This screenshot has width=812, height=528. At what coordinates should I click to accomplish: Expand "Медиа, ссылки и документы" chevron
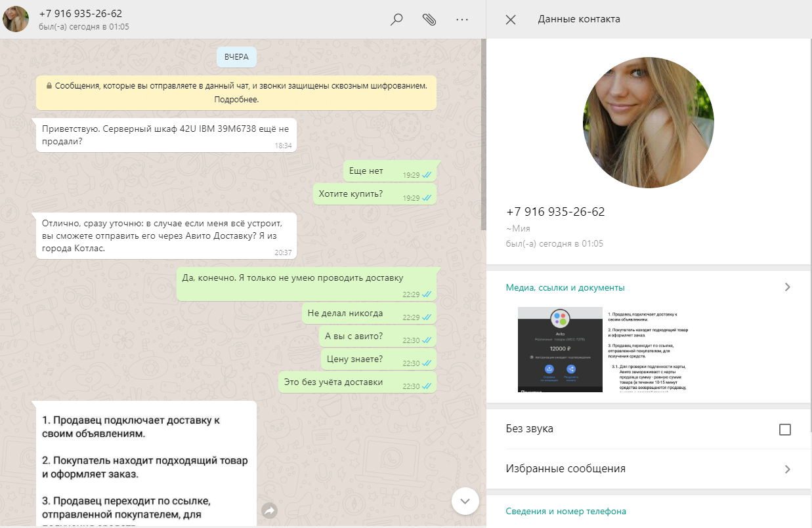click(x=787, y=287)
